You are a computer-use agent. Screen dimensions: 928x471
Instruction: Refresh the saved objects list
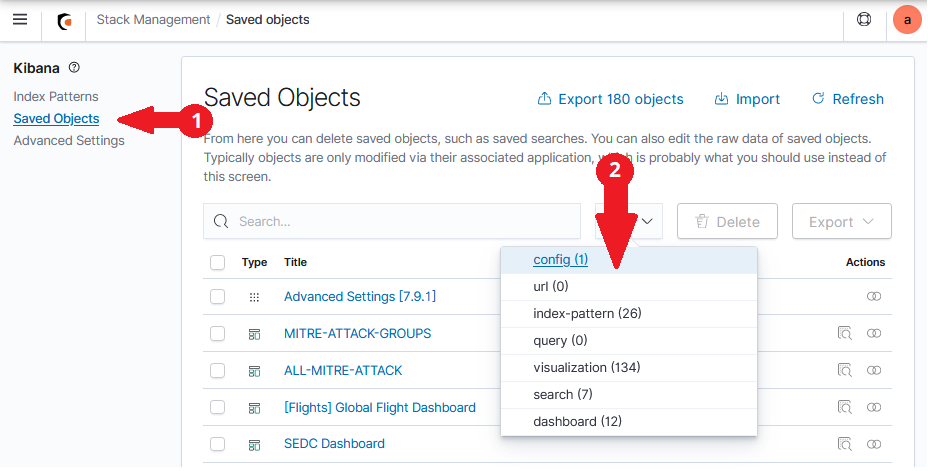click(848, 99)
